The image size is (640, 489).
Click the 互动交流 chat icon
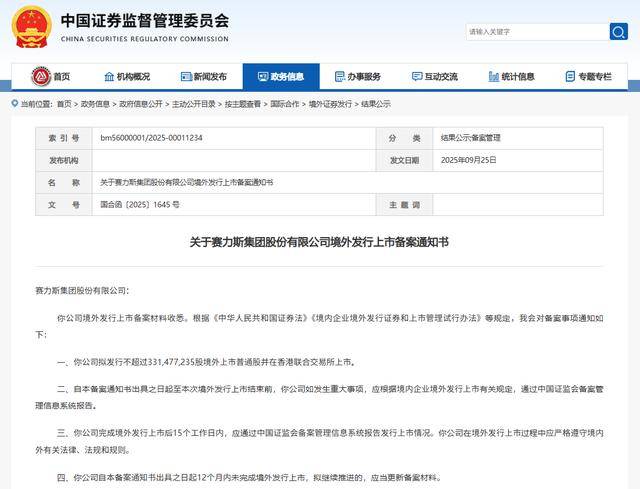pyautogui.click(x=417, y=77)
